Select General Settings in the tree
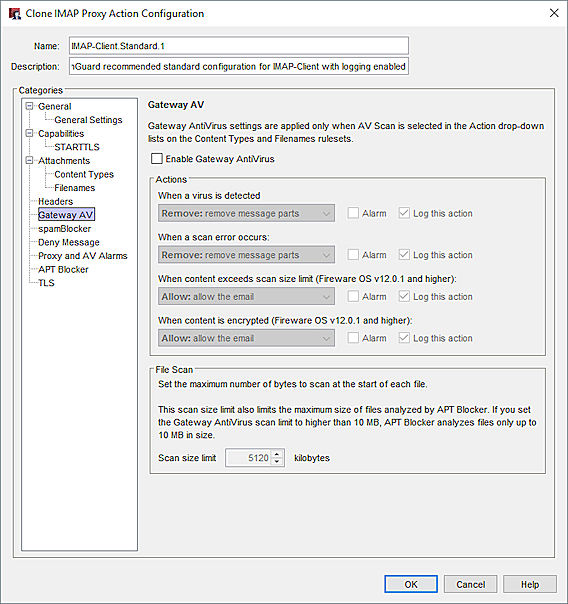 pyautogui.click(x=88, y=120)
